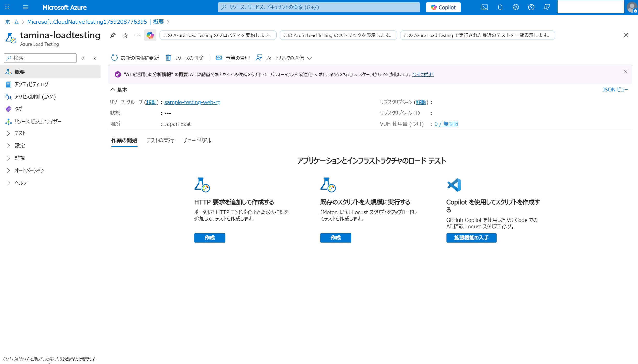Image resolution: width=638 pixels, height=364 pixels.
Task: Collapse the left sidebar menu
Action: [x=94, y=58]
